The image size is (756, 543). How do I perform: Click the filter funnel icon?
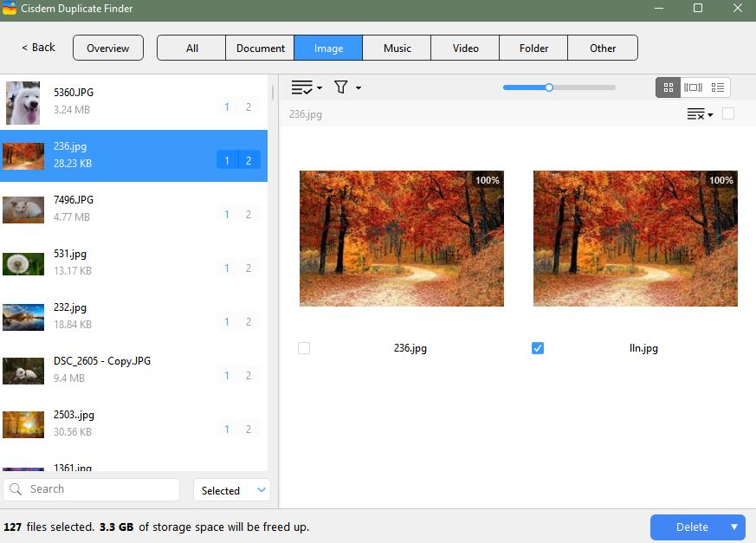339,87
